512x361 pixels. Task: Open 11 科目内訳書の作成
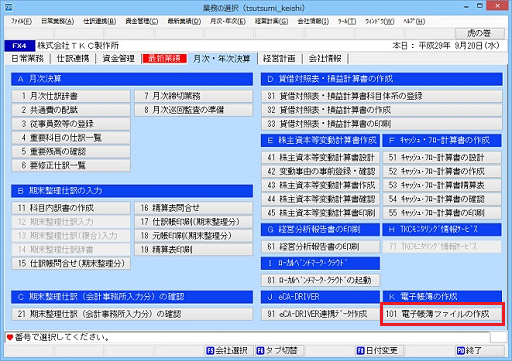pyautogui.click(x=71, y=208)
